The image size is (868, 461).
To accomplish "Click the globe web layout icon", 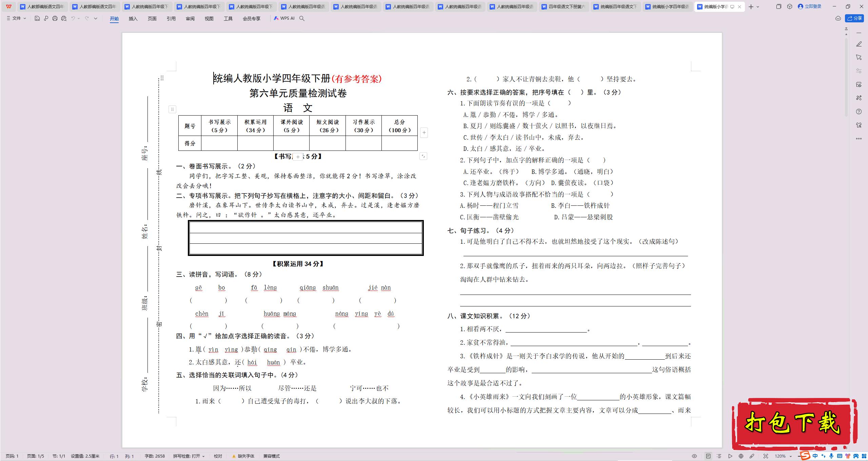I will coord(741,456).
